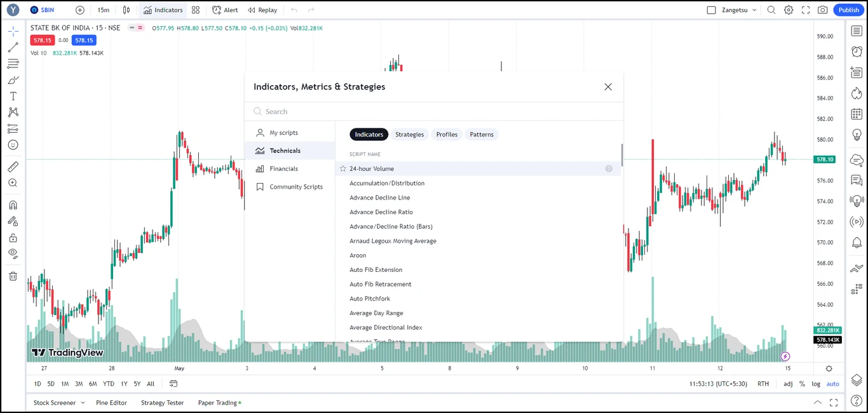Open the alerts clock panel
868x413 pixels.
pos(857,51)
